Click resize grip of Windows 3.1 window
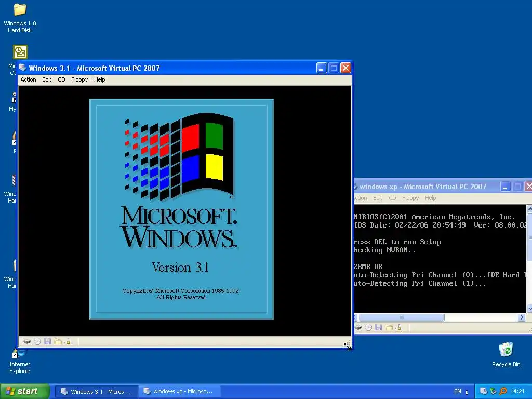The height and width of the screenshot is (399, 532). 348,345
